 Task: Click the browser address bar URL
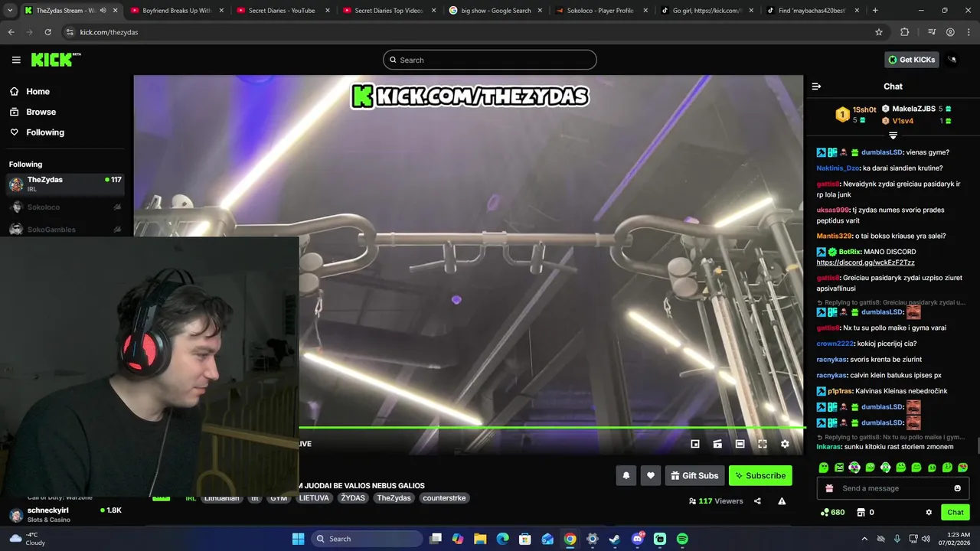click(109, 32)
